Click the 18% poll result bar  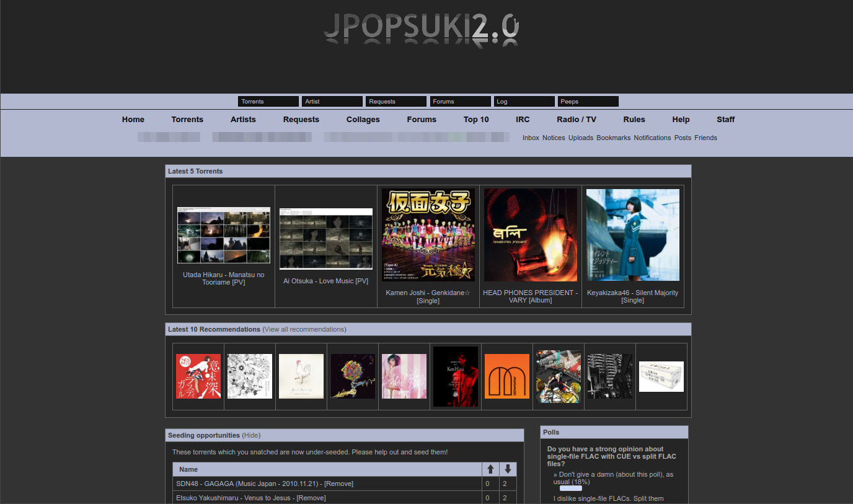coord(571,489)
